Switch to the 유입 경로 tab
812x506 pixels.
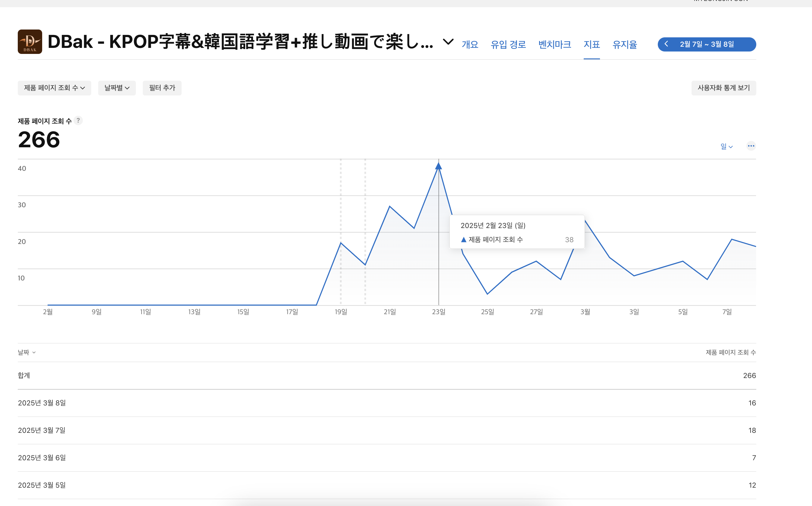[x=508, y=45]
